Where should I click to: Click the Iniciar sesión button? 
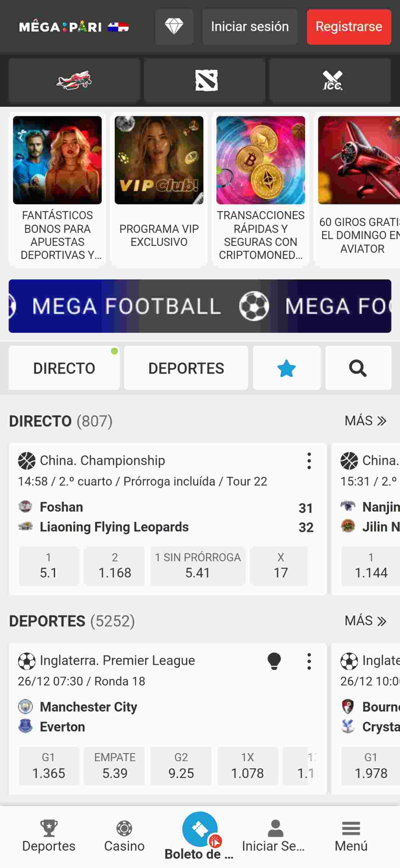click(250, 26)
